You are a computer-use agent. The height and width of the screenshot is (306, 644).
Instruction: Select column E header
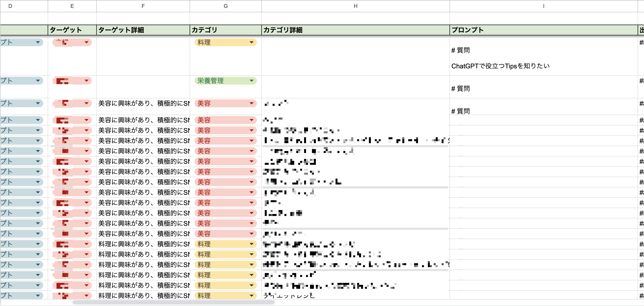coord(72,6)
